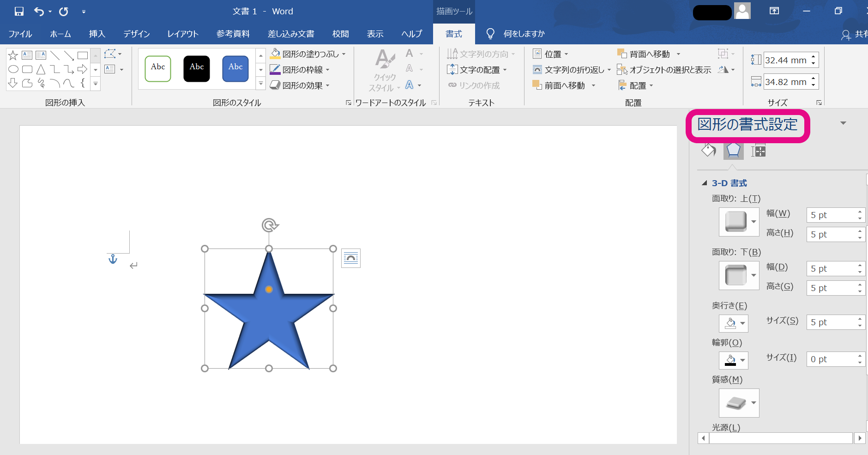Open the format pane options arrow

843,123
